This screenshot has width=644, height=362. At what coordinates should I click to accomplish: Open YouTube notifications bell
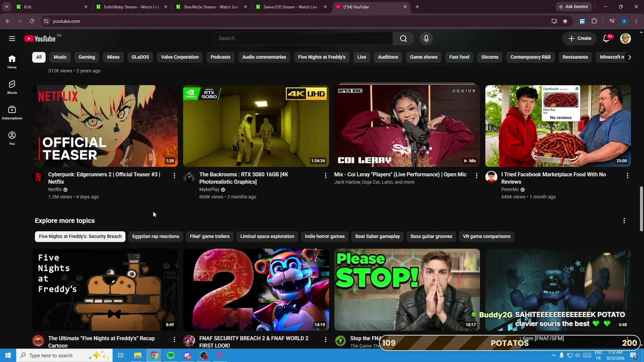pos(606,38)
